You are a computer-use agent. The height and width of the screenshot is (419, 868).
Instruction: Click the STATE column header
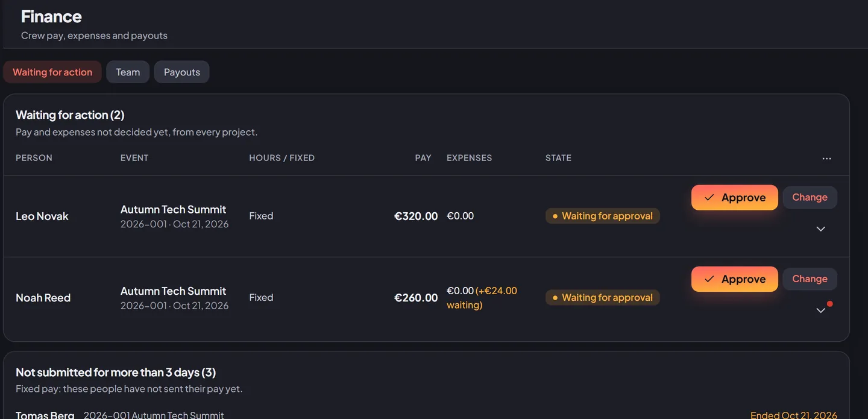pos(558,158)
